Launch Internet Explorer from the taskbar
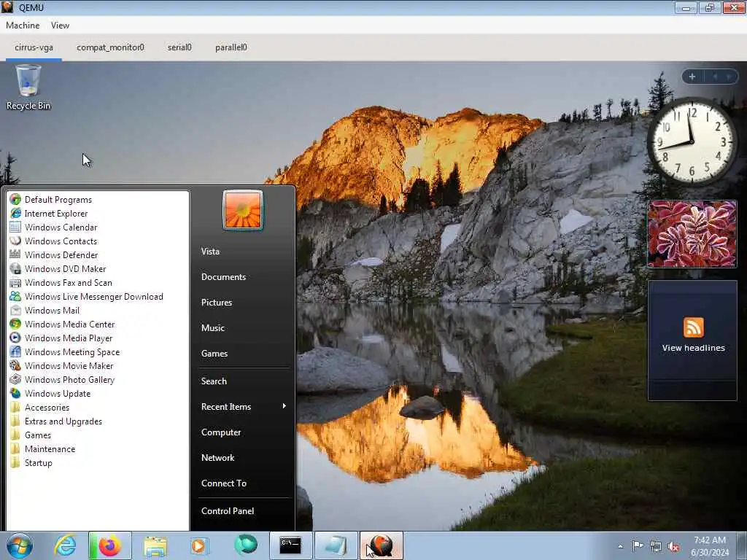747x560 pixels. 65,545
